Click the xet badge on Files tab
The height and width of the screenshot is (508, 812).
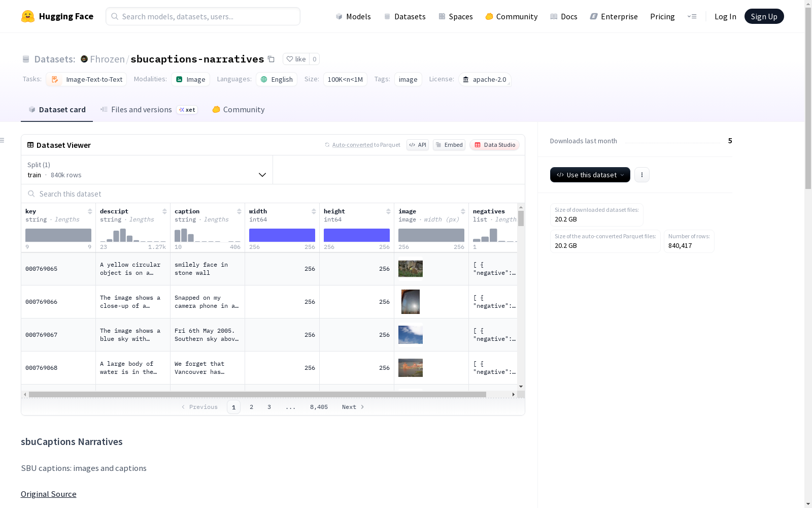pyautogui.click(x=187, y=110)
